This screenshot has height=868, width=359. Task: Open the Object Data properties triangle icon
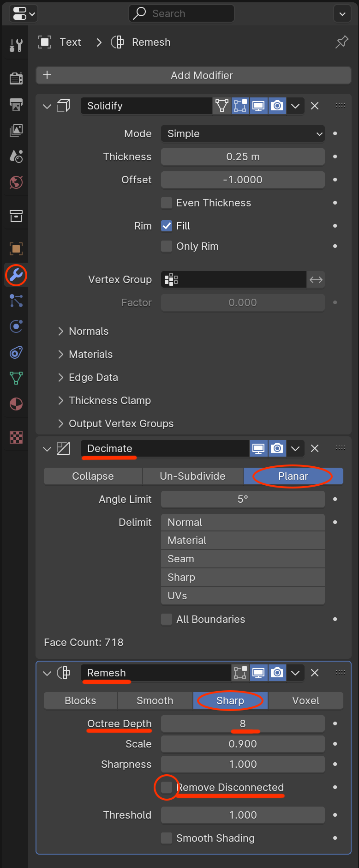pos(16,378)
